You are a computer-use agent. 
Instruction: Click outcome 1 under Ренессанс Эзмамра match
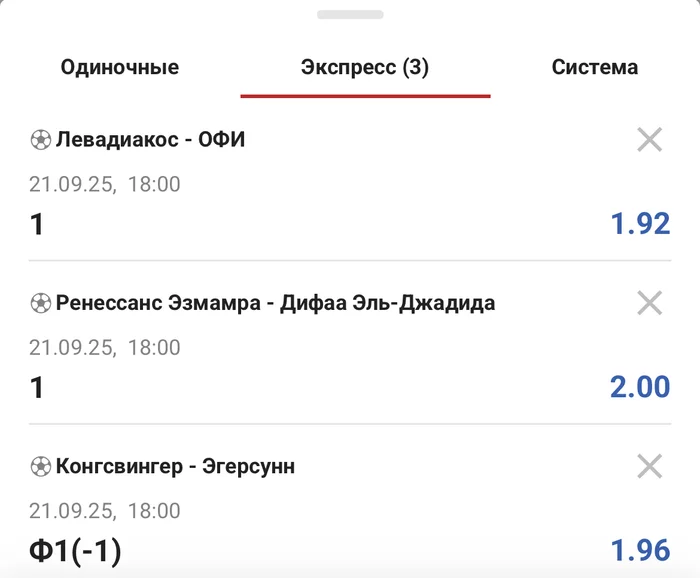(37, 387)
